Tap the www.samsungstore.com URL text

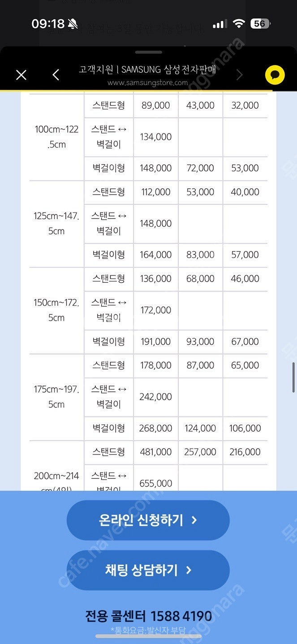pyautogui.click(x=147, y=82)
